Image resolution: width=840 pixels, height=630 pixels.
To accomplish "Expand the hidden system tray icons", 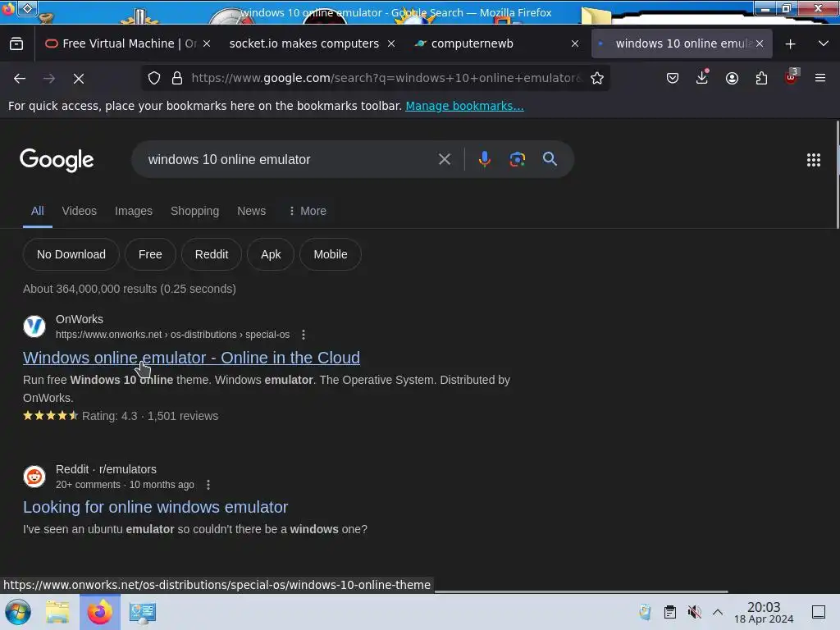I will pos(718,612).
